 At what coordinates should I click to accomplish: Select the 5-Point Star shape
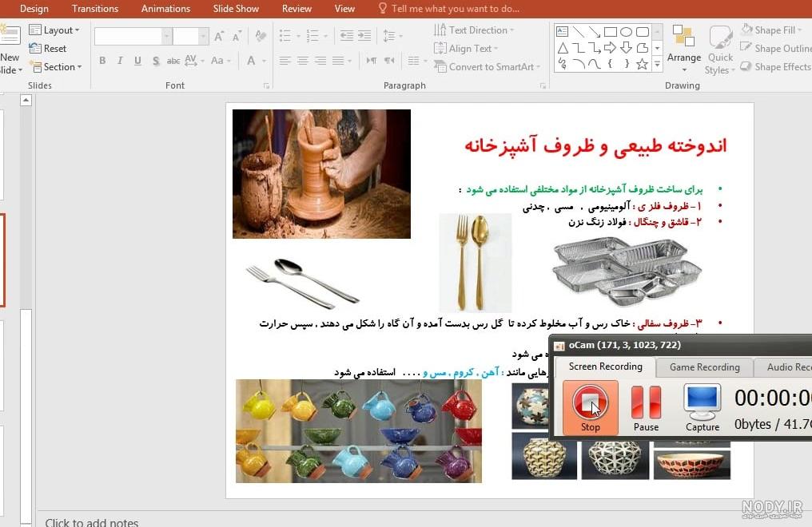coord(642,64)
